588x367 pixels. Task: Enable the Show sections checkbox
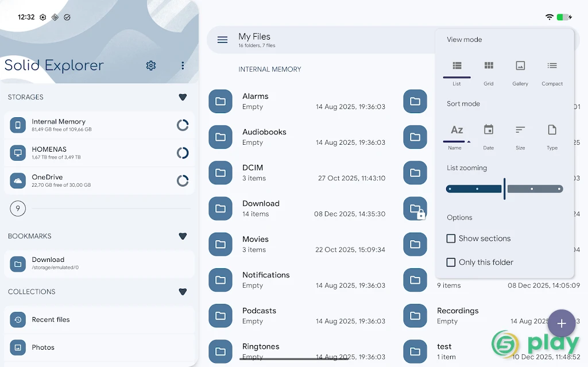pyautogui.click(x=451, y=239)
